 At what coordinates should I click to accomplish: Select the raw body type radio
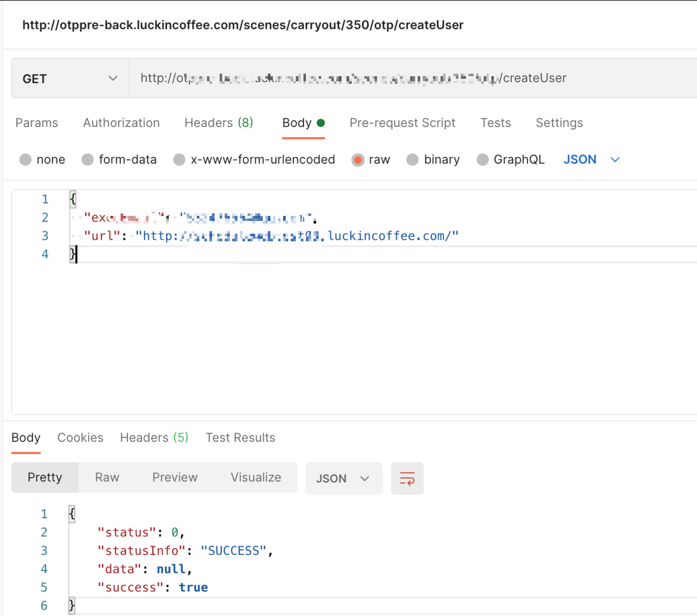[x=358, y=160]
